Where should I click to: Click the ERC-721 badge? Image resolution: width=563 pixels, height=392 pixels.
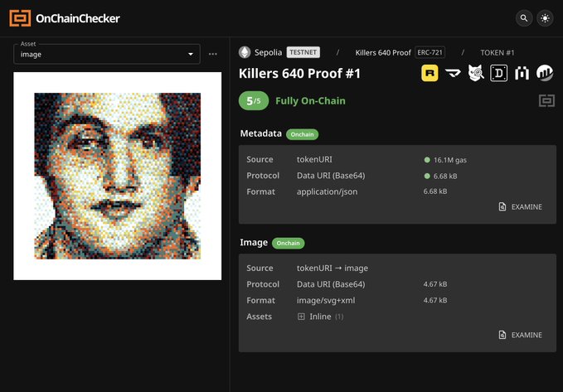tap(430, 52)
